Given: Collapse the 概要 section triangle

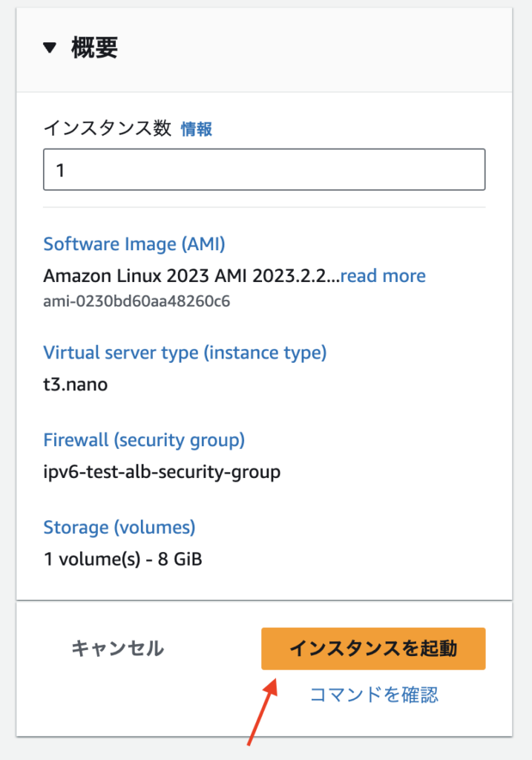Looking at the screenshot, I should click(50, 47).
